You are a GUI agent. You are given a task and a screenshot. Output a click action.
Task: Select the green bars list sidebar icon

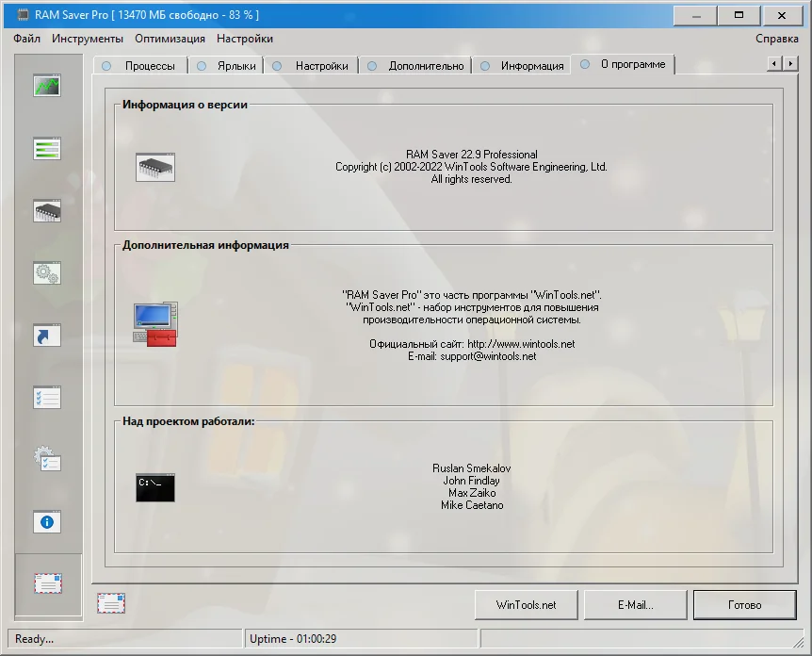pos(47,149)
